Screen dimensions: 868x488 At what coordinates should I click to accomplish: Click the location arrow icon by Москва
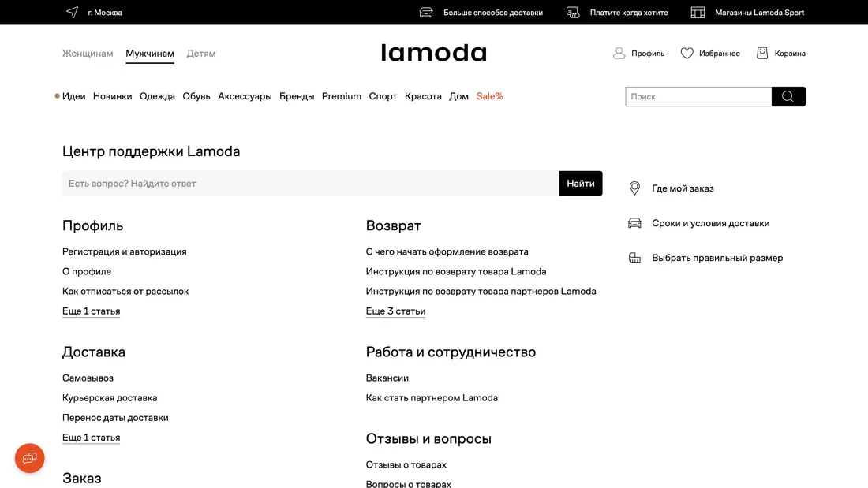73,13
